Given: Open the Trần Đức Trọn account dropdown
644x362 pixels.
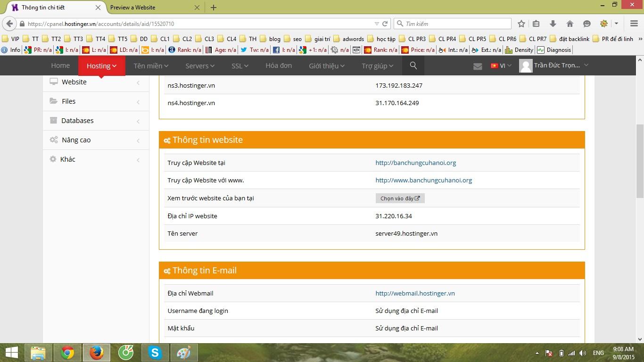Looking at the screenshot, I should (x=554, y=66).
